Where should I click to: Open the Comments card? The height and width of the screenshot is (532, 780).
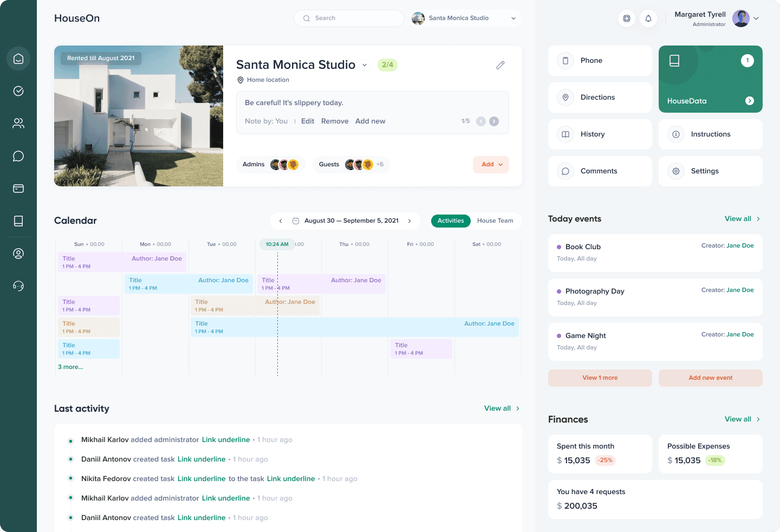(x=600, y=171)
